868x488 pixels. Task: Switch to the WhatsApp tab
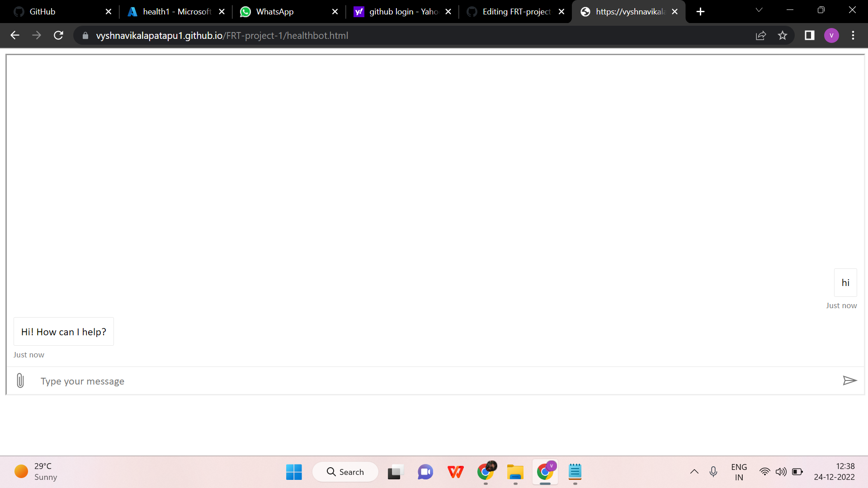[x=275, y=11]
